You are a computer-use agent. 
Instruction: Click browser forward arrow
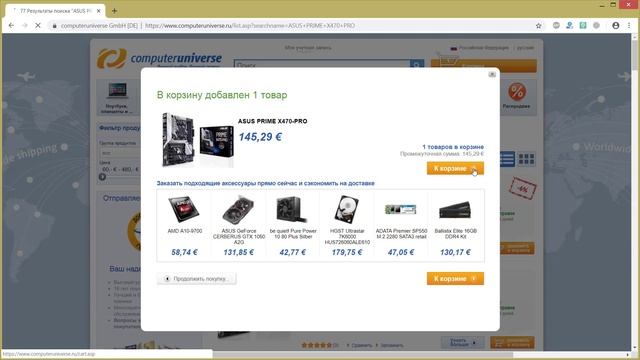[24, 25]
